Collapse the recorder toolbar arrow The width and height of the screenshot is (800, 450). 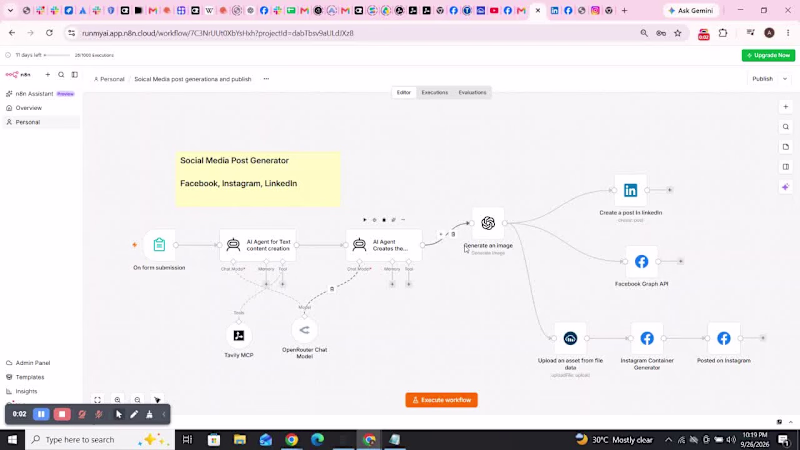164,414
